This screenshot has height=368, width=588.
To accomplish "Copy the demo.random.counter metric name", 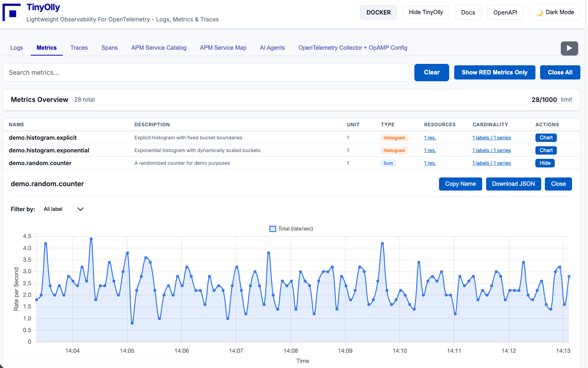I will click(x=460, y=184).
